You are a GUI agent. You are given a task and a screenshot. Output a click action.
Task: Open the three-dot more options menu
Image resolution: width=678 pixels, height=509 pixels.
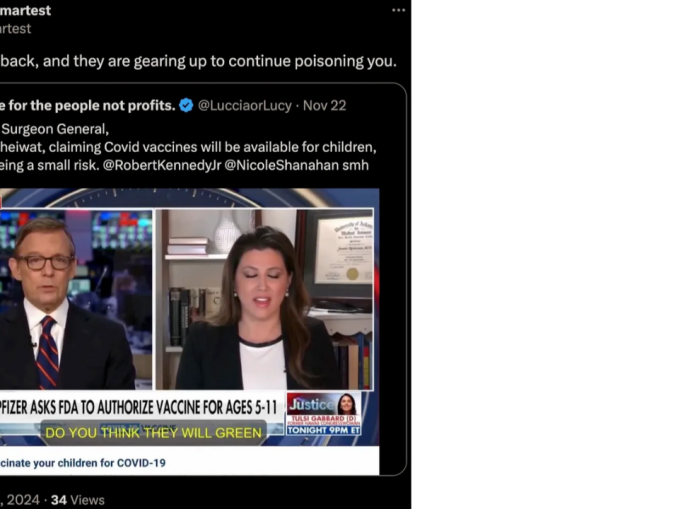pos(398,10)
